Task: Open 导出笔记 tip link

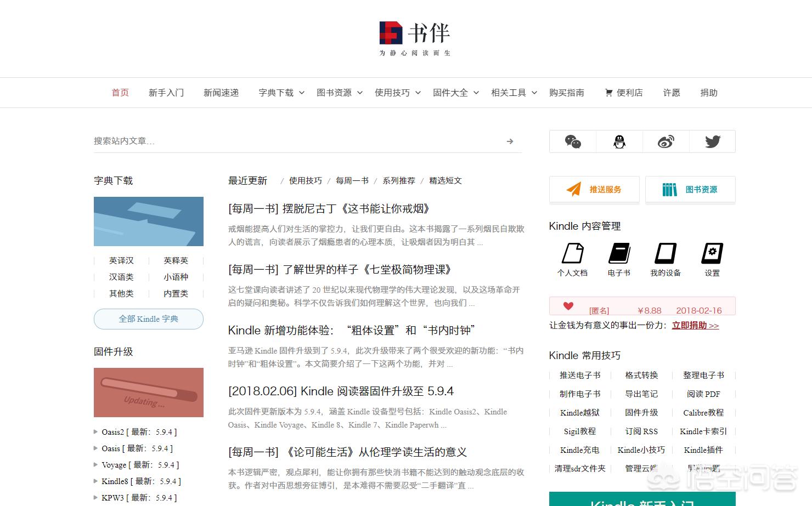Action: [641, 394]
